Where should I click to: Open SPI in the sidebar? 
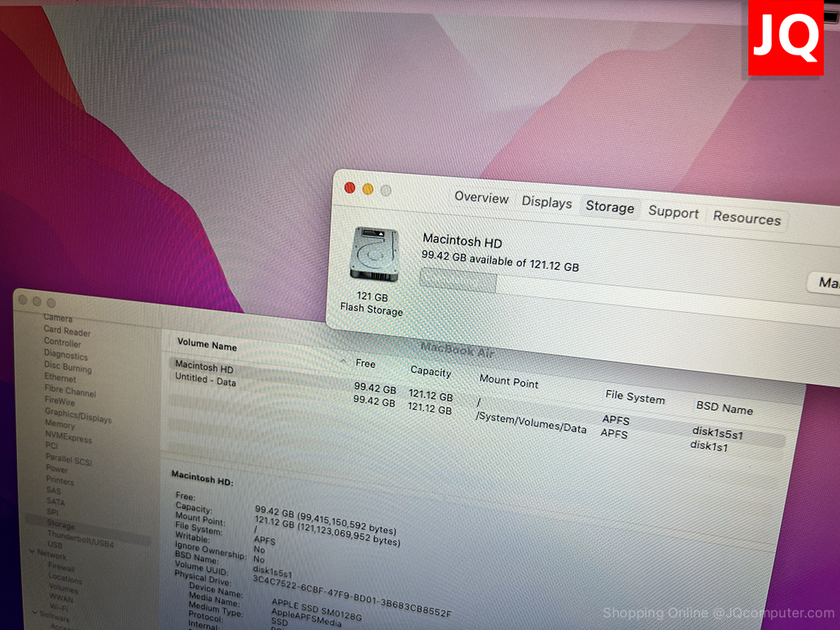click(x=53, y=512)
